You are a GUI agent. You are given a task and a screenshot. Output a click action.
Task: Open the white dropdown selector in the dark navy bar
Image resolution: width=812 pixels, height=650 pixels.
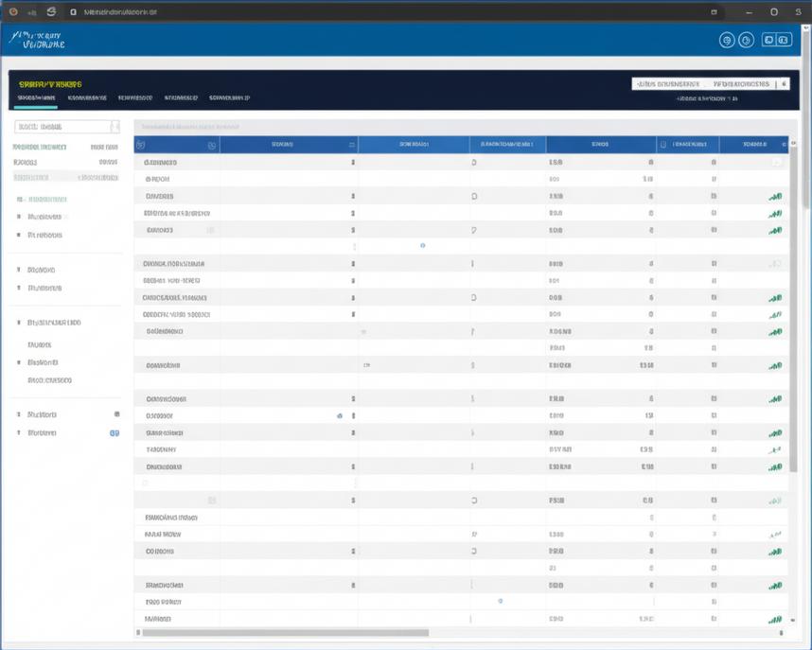711,84
